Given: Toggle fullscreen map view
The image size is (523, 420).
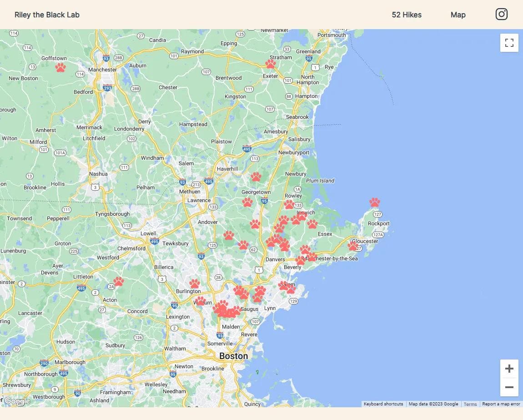Looking at the screenshot, I should [x=509, y=43].
